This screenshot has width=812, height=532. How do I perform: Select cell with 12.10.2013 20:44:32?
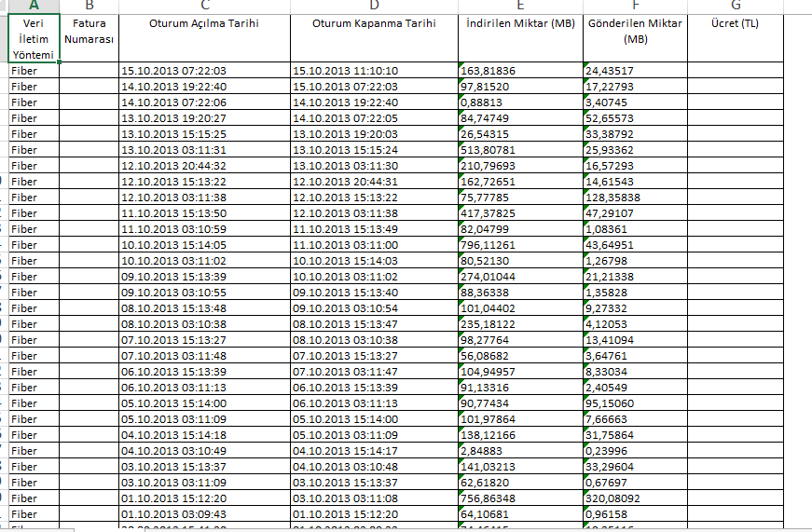click(204, 166)
